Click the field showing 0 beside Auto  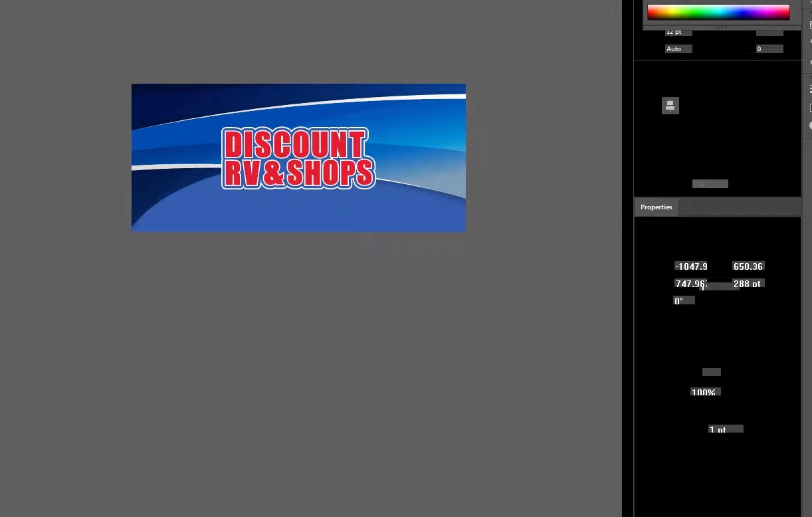point(769,49)
